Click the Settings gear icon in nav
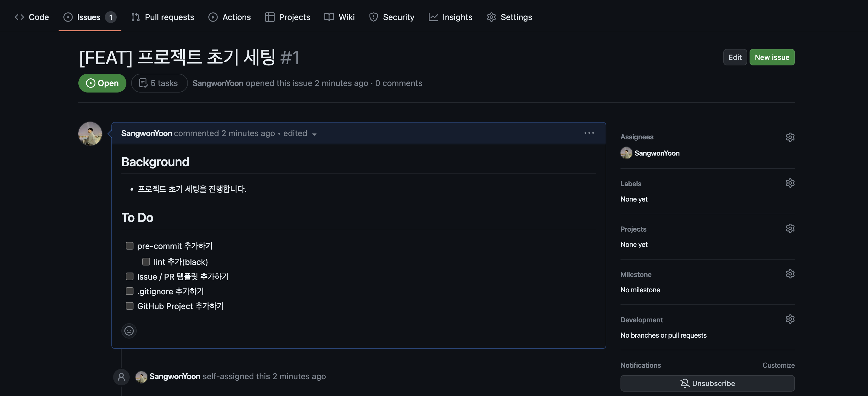 click(x=491, y=17)
